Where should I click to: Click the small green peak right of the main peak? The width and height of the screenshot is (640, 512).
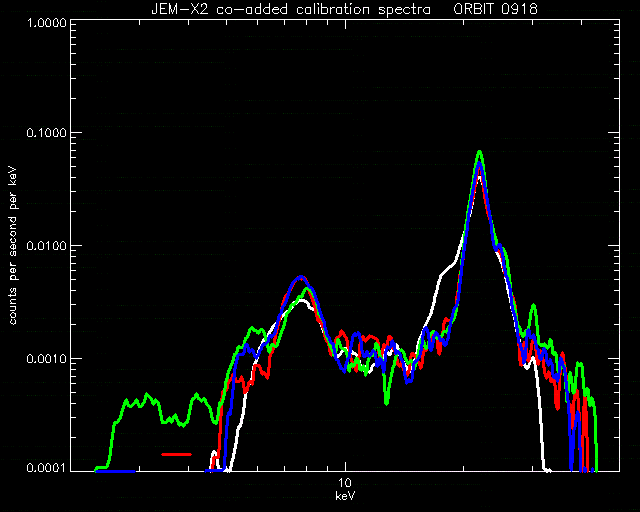point(533,306)
